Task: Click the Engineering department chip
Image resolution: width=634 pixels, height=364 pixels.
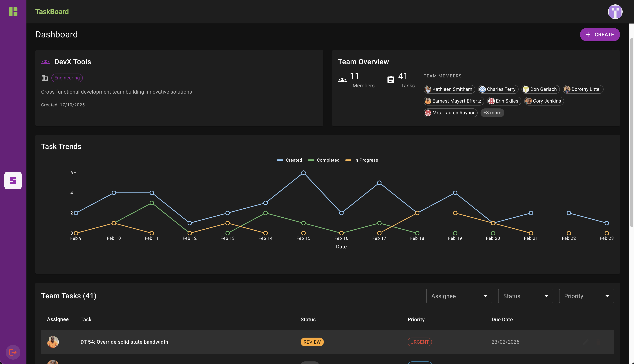Action: (67, 78)
